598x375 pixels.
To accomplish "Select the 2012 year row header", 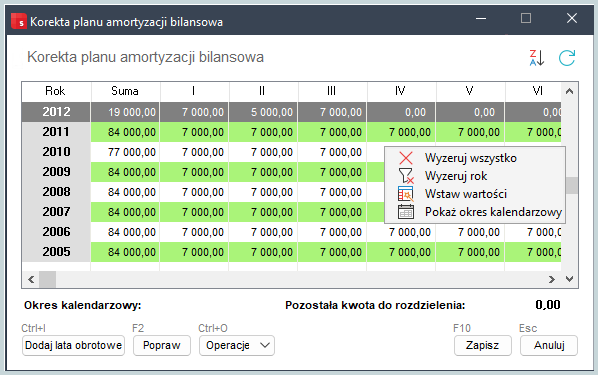I will point(56,112).
